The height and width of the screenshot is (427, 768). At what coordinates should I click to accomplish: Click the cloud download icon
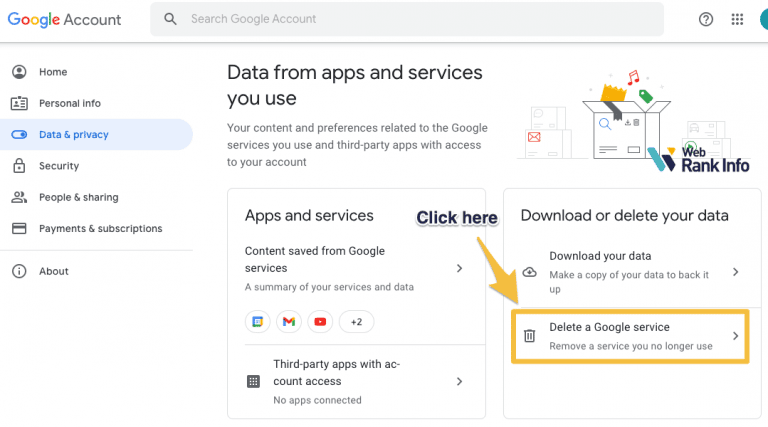[x=530, y=272]
